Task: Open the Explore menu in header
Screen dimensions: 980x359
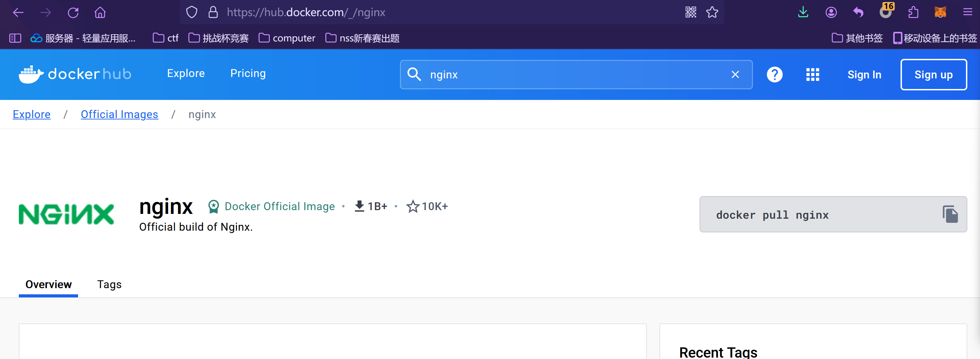Action: (186, 73)
